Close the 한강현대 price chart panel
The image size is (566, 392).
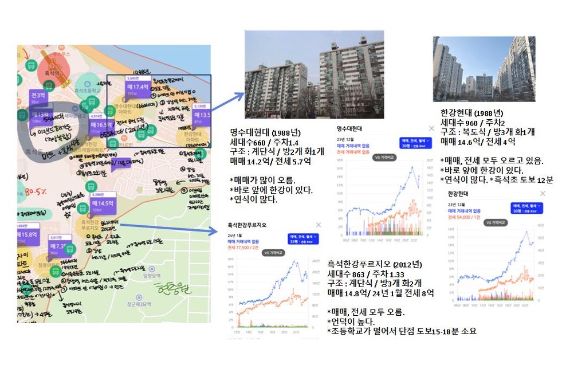[542, 194]
